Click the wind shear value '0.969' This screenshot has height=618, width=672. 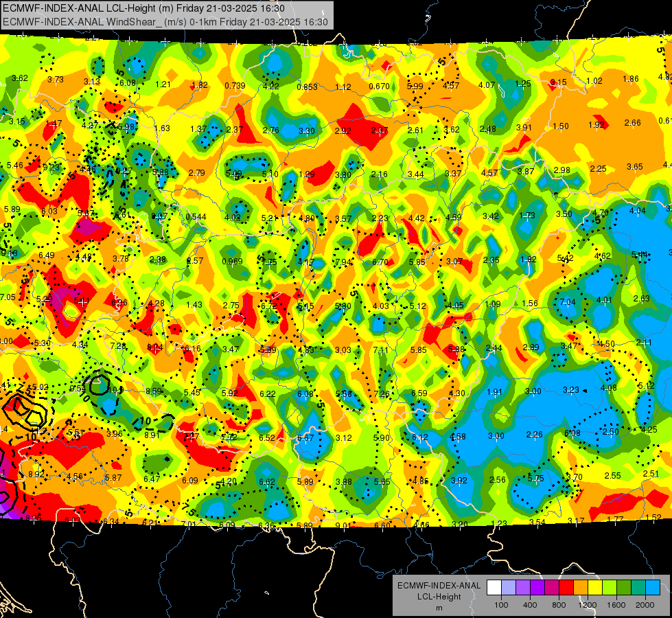pos(232,261)
